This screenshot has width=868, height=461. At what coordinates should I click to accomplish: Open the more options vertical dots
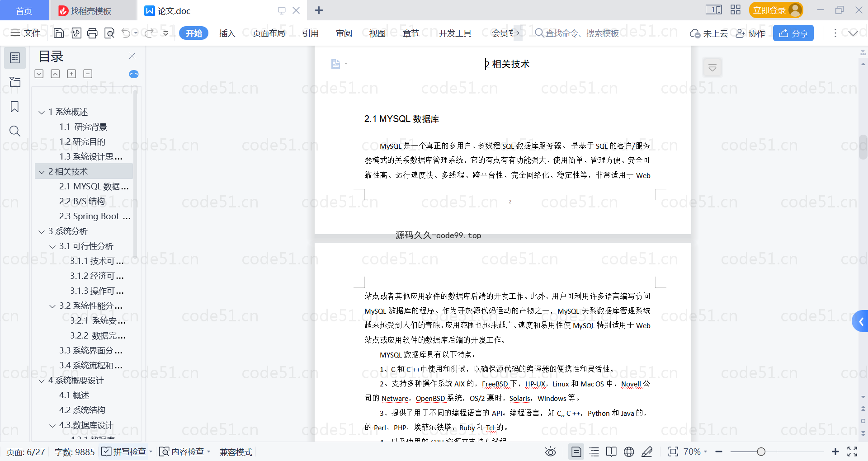click(x=835, y=33)
